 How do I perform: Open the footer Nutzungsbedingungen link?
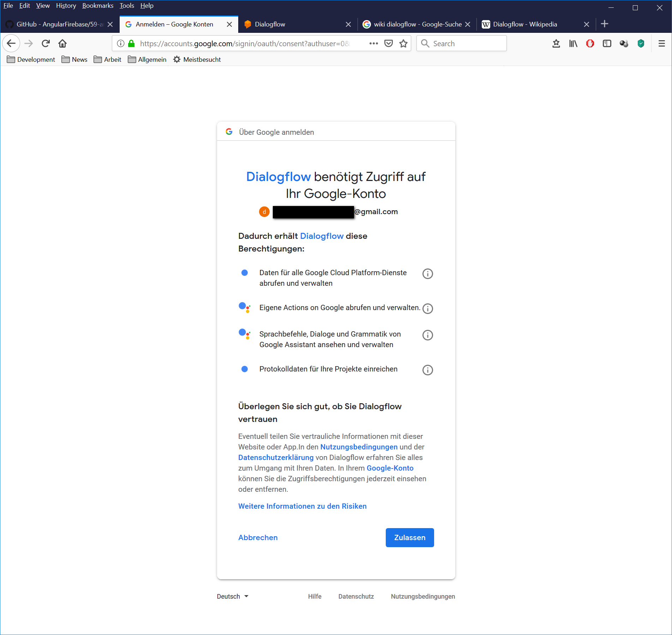pyautogui.click(x=423, y=596)
